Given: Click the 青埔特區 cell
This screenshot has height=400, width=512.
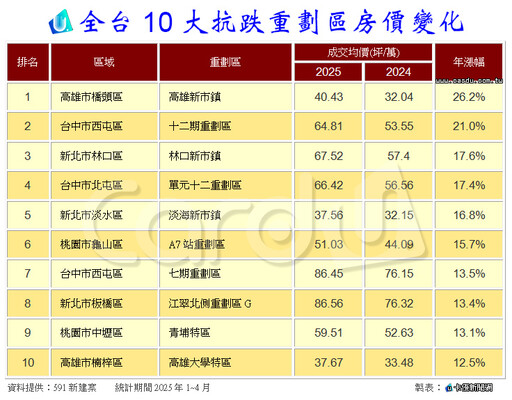Looking at the screenshot, I should point(225,333).
